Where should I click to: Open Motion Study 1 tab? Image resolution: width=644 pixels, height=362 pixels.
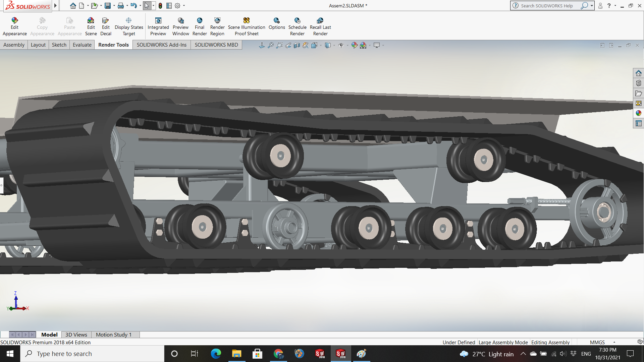pyautogui.click(x=113, y=335)
